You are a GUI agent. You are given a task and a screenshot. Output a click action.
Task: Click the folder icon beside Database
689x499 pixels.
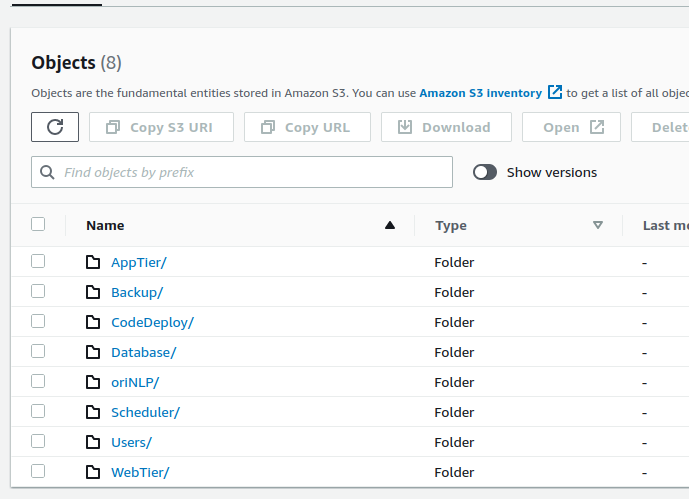[x=93, y=352]
